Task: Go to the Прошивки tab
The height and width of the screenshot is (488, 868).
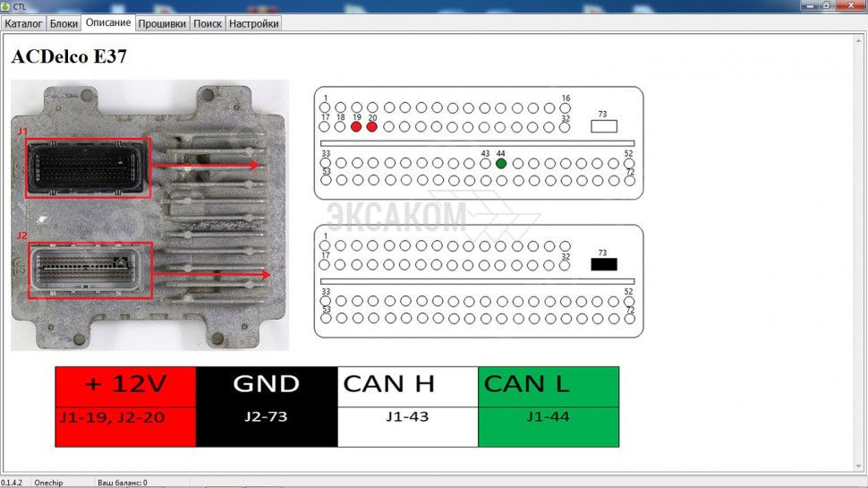Action: pyautogui.click(x=163, y=23)
